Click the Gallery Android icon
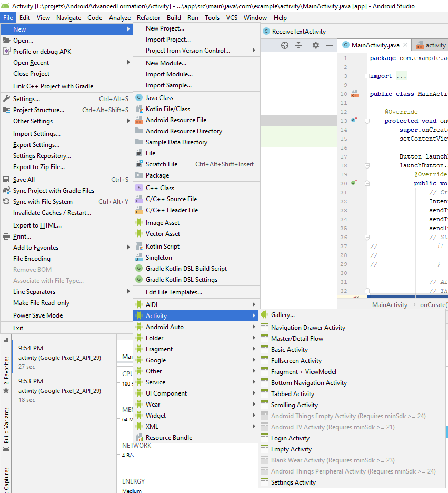Image resolution: width=448 pixels, height=493 pixels. click(264, 315)
